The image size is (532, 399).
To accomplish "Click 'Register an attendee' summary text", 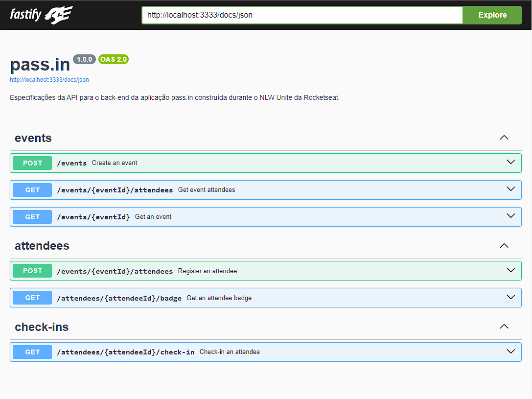I will [x=208, y=271].
